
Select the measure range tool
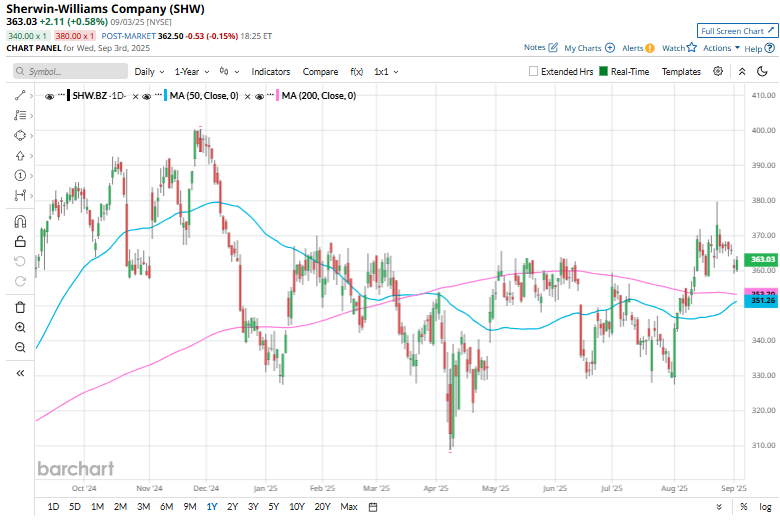coord(20,196)
